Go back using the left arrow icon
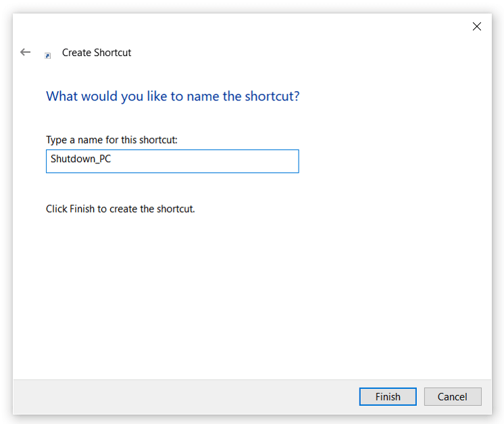 click(x=26, y=52)
